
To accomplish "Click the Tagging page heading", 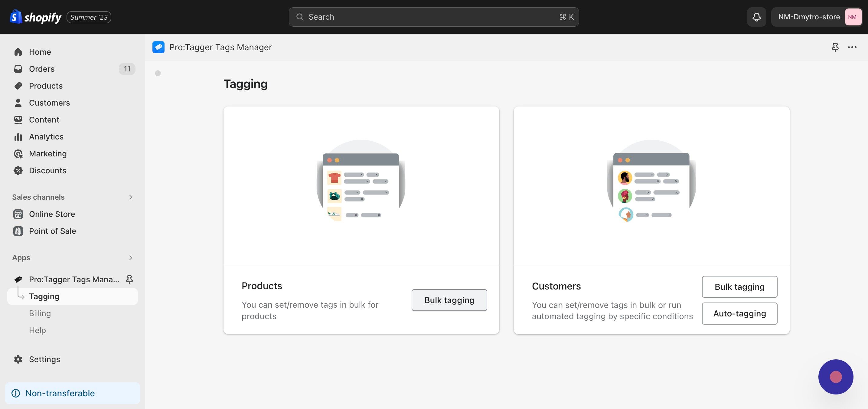I will coord(245,84).
